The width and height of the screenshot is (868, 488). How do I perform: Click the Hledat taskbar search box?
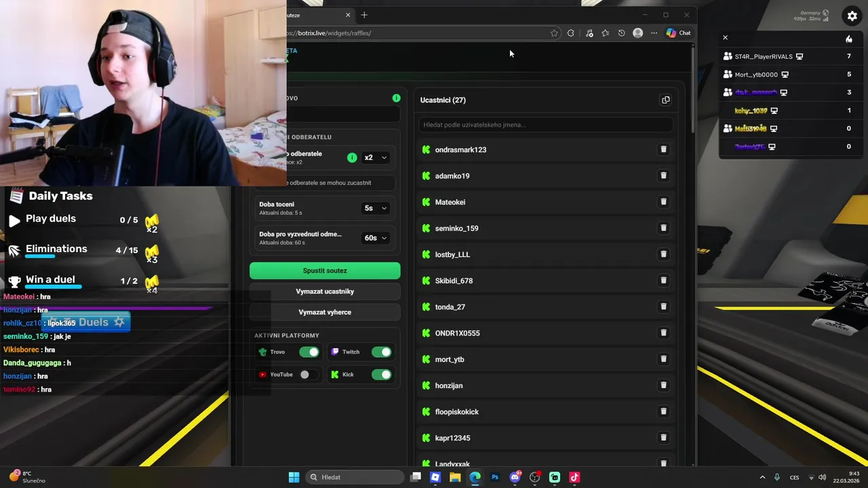(356, 477)
